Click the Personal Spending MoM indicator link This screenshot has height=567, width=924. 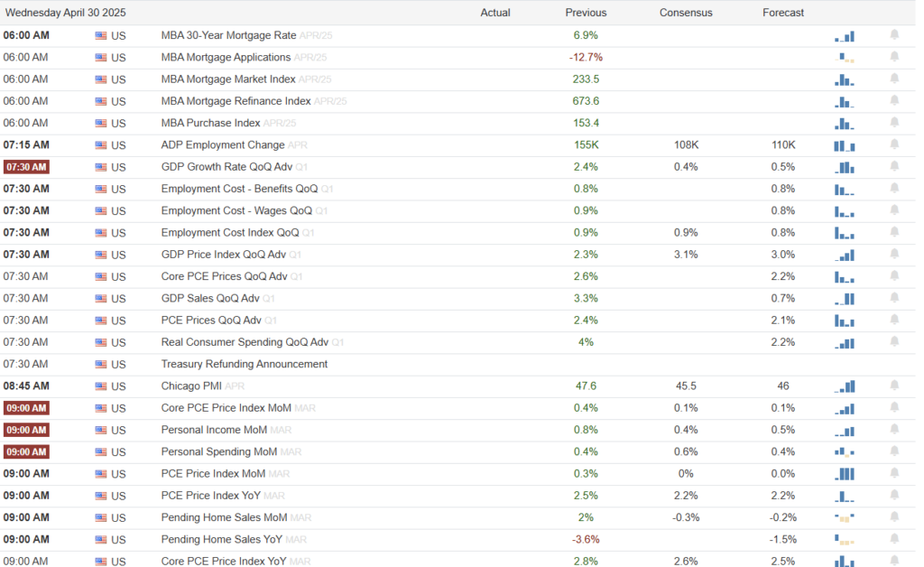coord(219,451)
